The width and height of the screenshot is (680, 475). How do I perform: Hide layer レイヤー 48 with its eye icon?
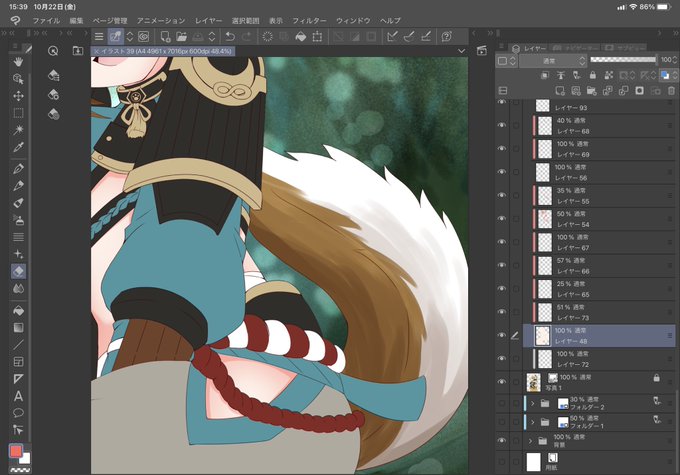(x=502, y=335)
